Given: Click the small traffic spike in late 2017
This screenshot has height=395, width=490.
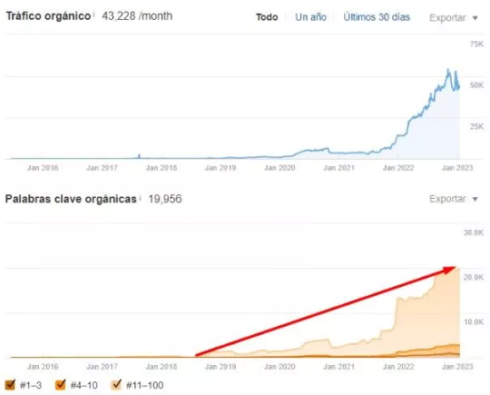Looking at the screenshot, I should point(139,156).
